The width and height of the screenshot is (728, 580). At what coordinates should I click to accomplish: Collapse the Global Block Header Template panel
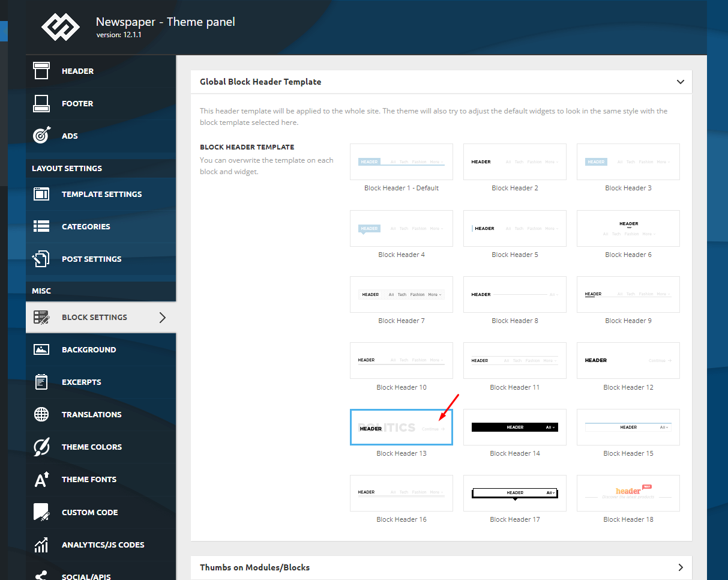(x=680, y=82)
